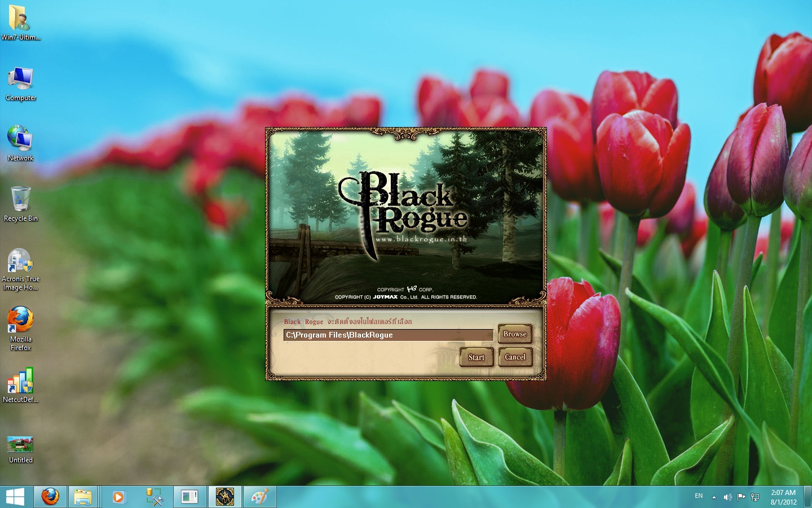The image size is (812, 508).
Task: Open Firefox from the taskbar
Action: point(50,497)
